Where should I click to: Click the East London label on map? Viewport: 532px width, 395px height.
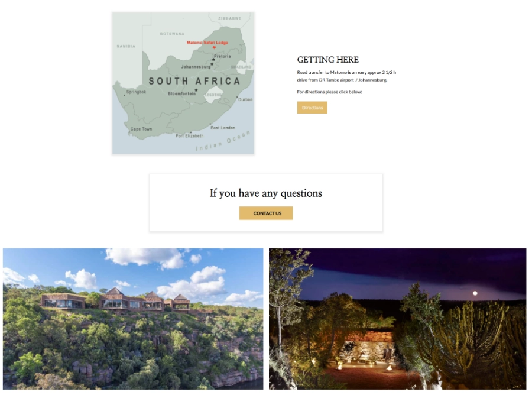point(223,128)
